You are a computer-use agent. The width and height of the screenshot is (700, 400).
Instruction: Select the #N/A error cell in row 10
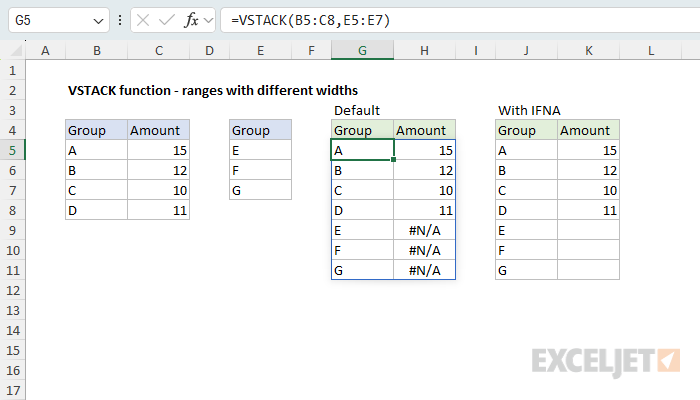(425, 250)
